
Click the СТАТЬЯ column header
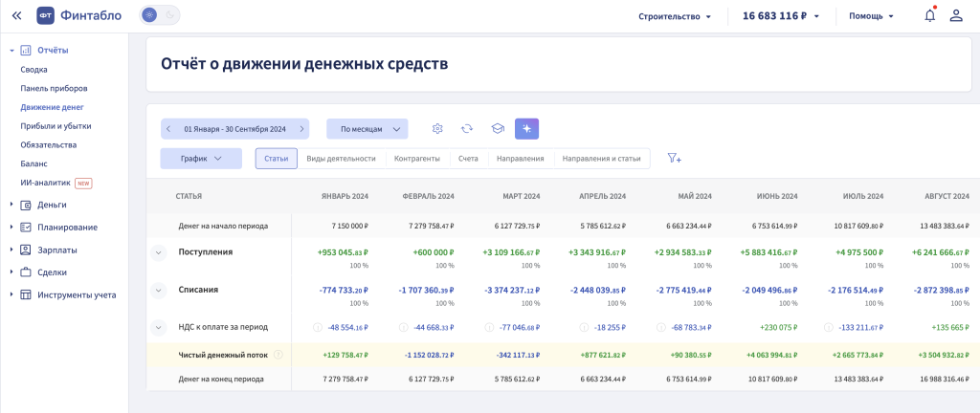click(189, 196)
